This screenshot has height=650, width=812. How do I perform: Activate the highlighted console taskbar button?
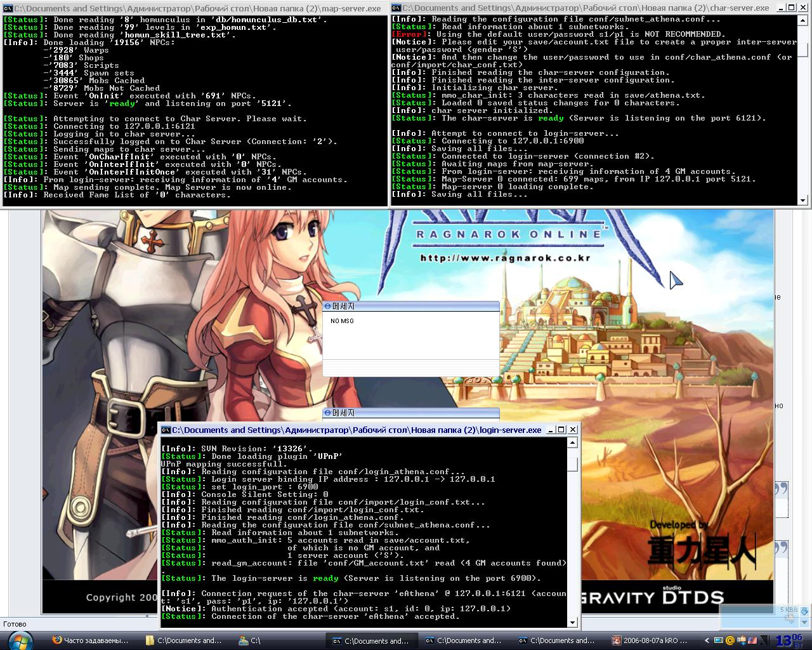coord(370,640)
